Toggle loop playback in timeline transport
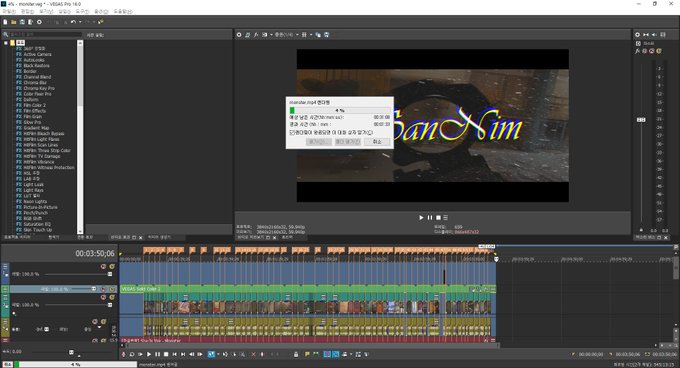The image size is (680, 368). pos(132,354)
